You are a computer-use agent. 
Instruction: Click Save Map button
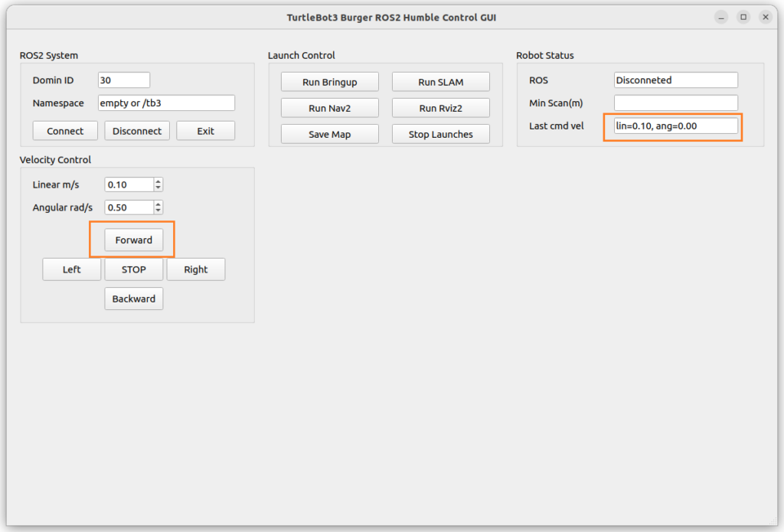[329, 134]
